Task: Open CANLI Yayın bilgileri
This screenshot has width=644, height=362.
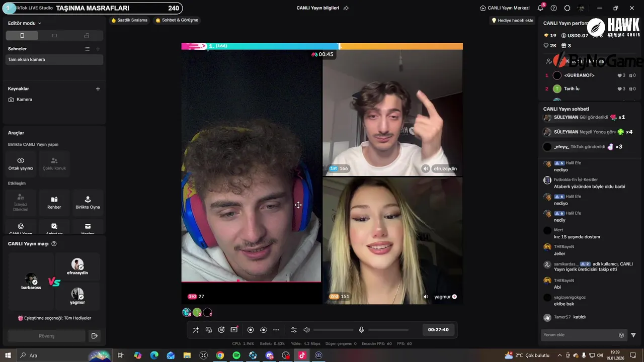Action: (x=318, y=8)
